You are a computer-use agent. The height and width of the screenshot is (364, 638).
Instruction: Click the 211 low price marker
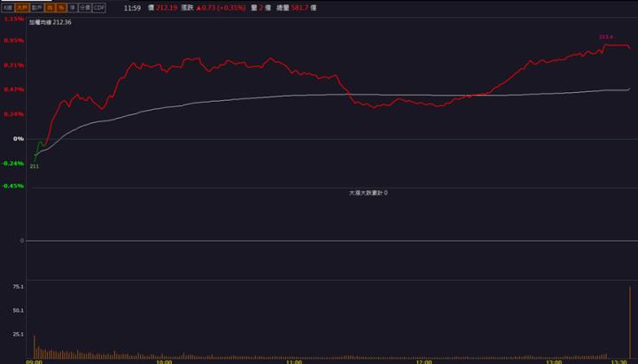[x=35, y=166]
